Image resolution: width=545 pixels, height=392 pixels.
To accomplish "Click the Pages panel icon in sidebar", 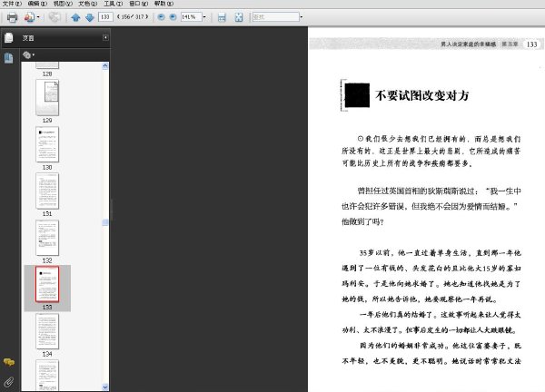I will pyautogui.click(x=9, y=37).
